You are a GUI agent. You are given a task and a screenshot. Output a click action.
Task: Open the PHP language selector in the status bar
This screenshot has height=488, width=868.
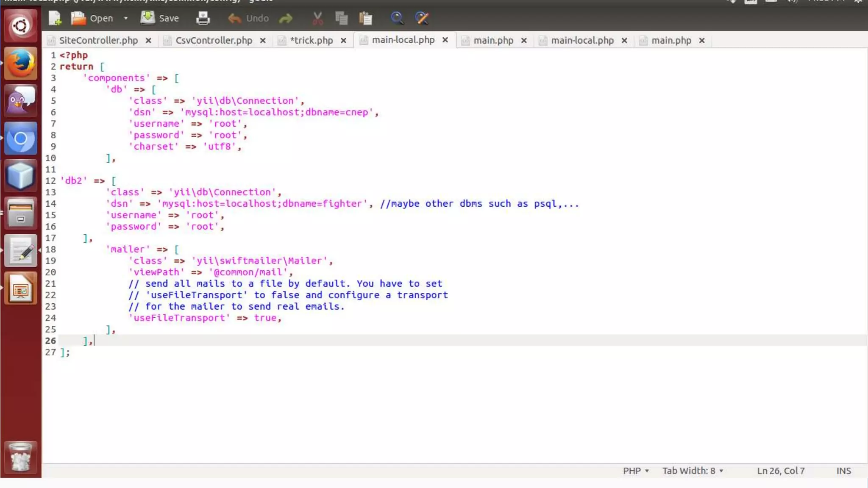636,471
